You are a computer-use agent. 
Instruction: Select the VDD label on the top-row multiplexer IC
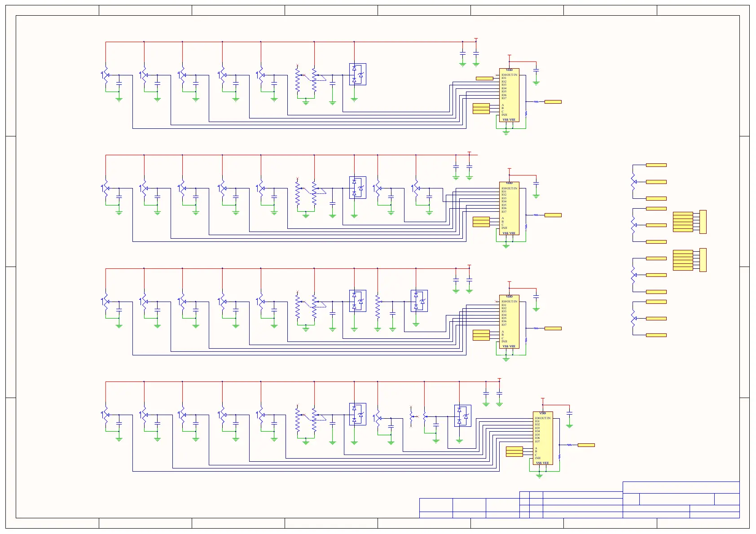point(509,70)
